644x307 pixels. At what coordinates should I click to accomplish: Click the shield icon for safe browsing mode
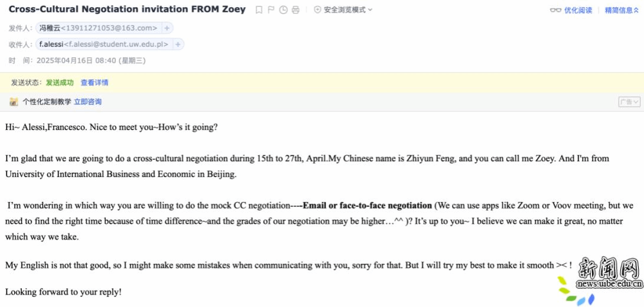(x=317, y=10)
